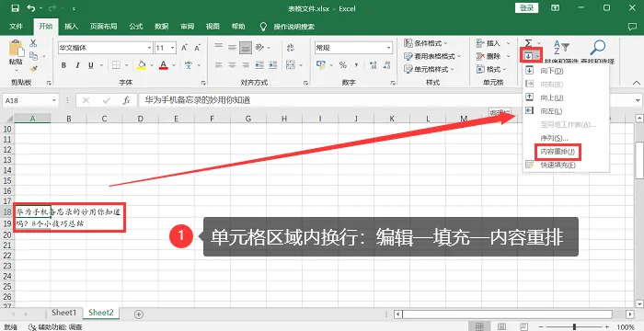The image size is (644, 331).
Task: Click the increase indent icon
Action: 272,65
